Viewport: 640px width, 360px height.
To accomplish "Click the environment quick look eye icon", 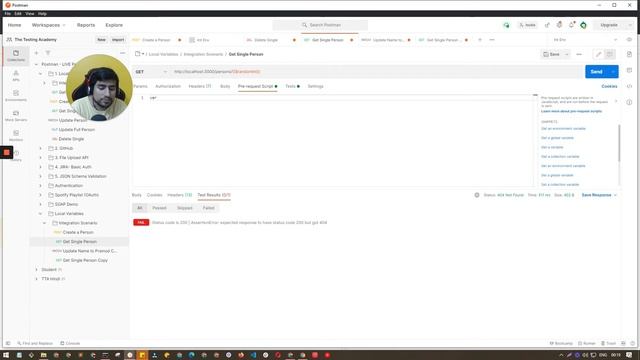I will click(x=629, y=40).
